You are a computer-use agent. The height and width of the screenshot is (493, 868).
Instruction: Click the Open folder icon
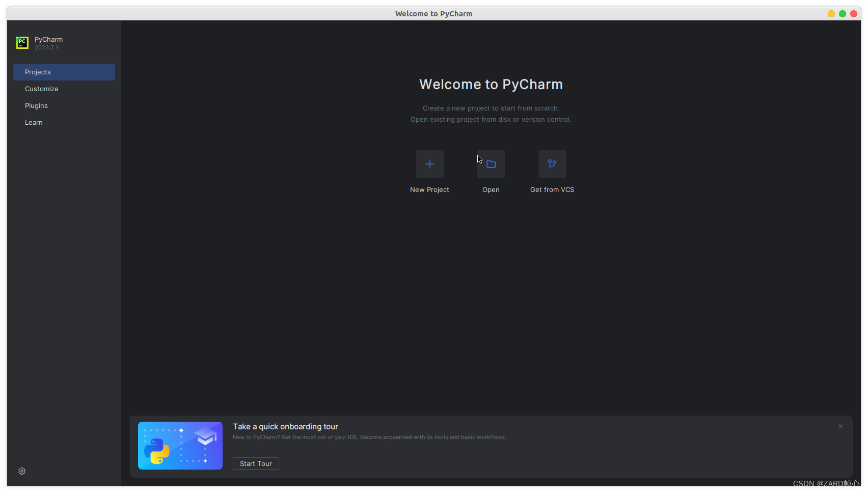coord(491,164)
